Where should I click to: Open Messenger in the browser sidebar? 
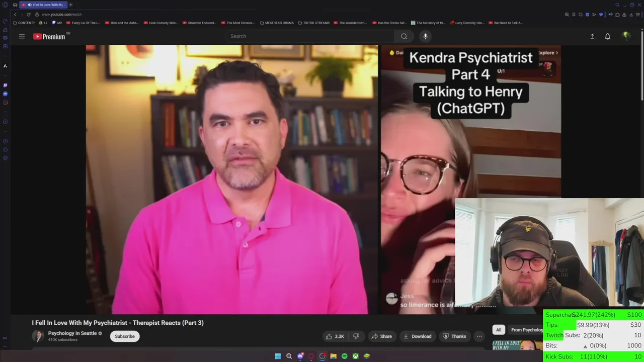[x=5, y=94]
